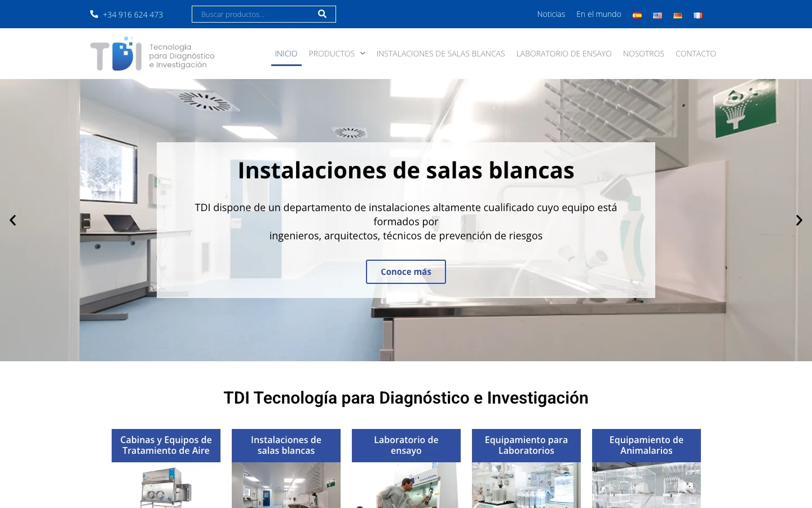Go to the previous slide arrow
The height and width of the screenshot is (508, 812).
[x=12, y=220]
